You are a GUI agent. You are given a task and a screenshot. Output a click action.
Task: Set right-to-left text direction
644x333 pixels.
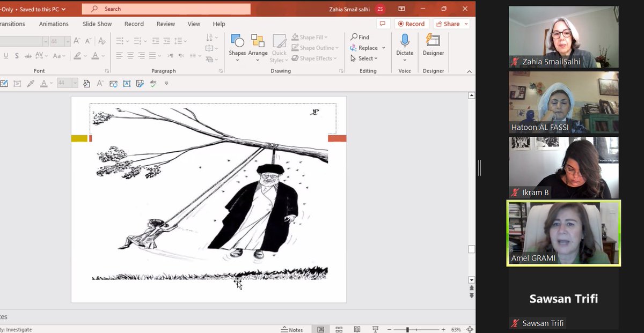(x=181, y=56)
